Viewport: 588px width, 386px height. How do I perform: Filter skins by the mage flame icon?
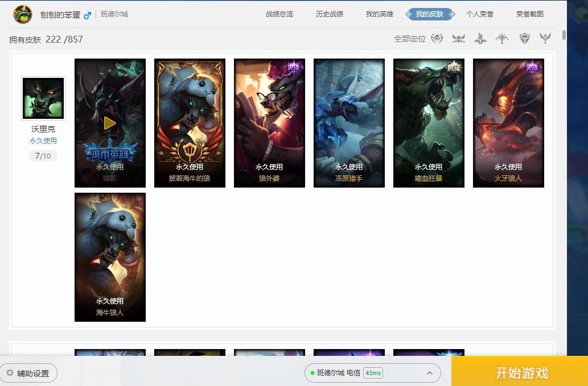click(480, 38)
